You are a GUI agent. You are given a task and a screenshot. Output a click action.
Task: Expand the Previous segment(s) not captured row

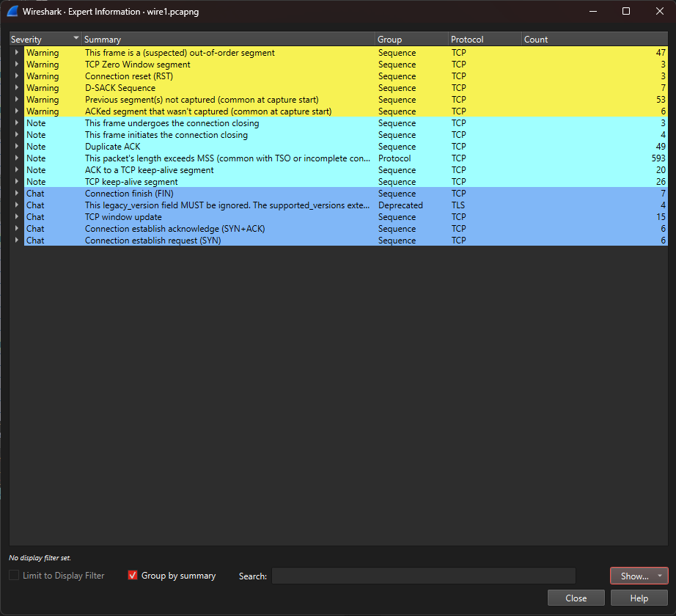click(x=16, y=99)
